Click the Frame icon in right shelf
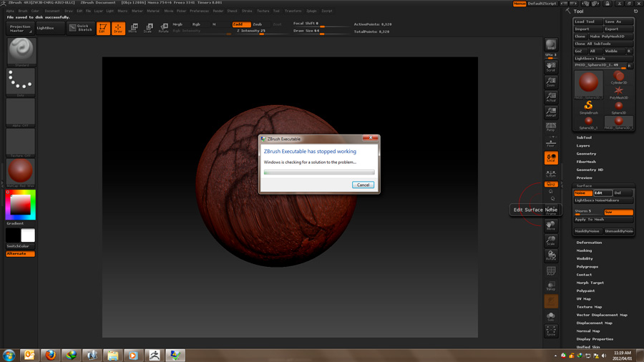 [x=551, y=210]
